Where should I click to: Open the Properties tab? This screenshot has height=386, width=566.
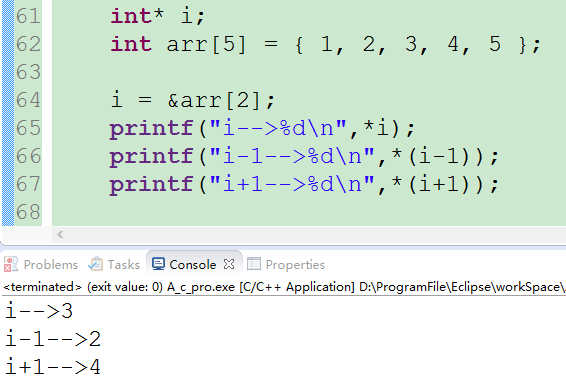(286, 265)
